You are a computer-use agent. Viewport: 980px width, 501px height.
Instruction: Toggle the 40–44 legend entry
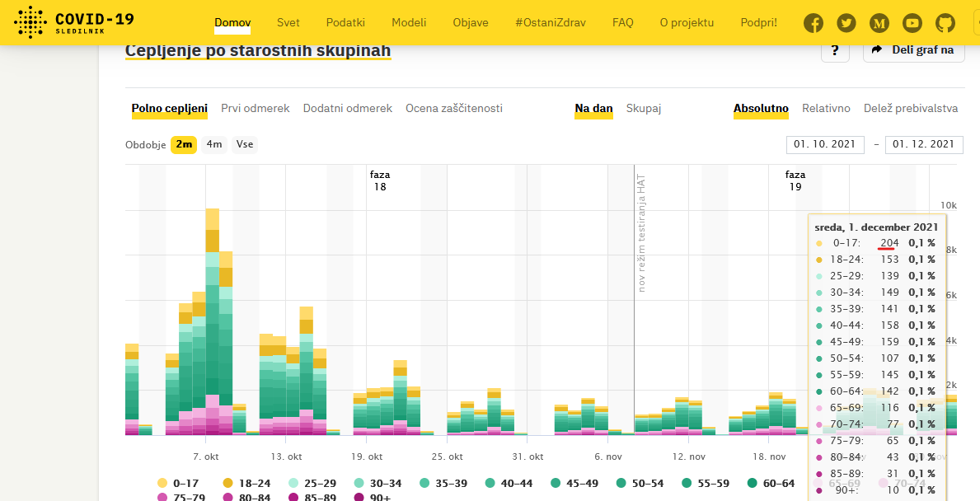pos(509,483)
